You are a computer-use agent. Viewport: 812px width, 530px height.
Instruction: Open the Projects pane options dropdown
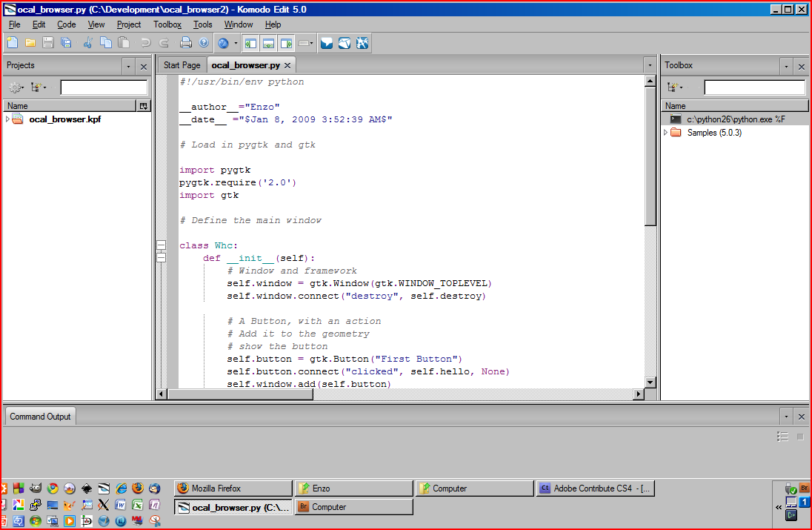[128, 66]
